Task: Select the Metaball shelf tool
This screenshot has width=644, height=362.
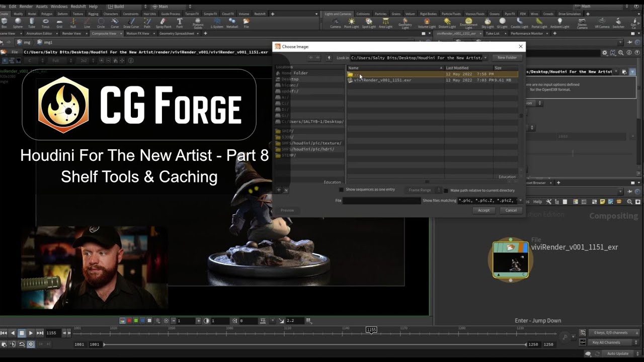Action: [232, 23]
